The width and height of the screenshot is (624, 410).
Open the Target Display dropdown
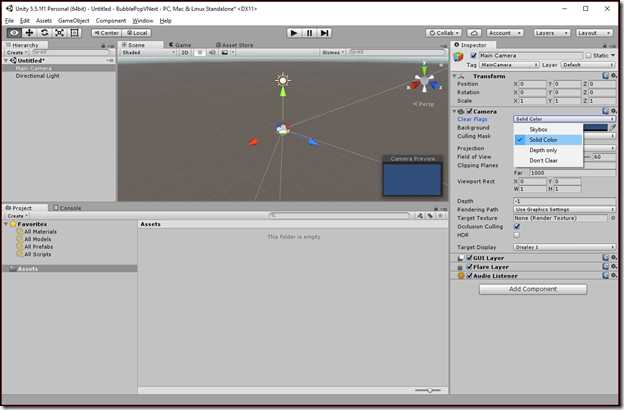[x=564, y=247]
